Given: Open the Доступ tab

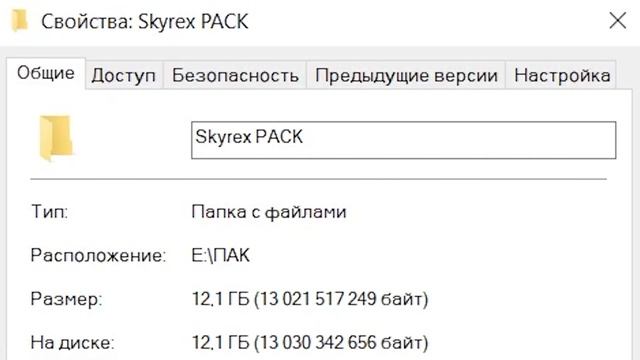Looking at the screenshot, I should coord(124,76).
